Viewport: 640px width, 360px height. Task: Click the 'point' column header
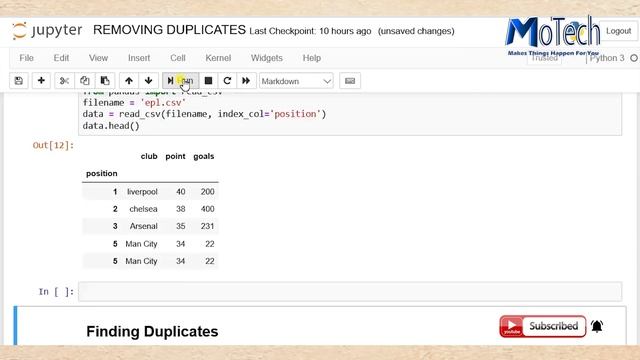click(x=176, y=156)
